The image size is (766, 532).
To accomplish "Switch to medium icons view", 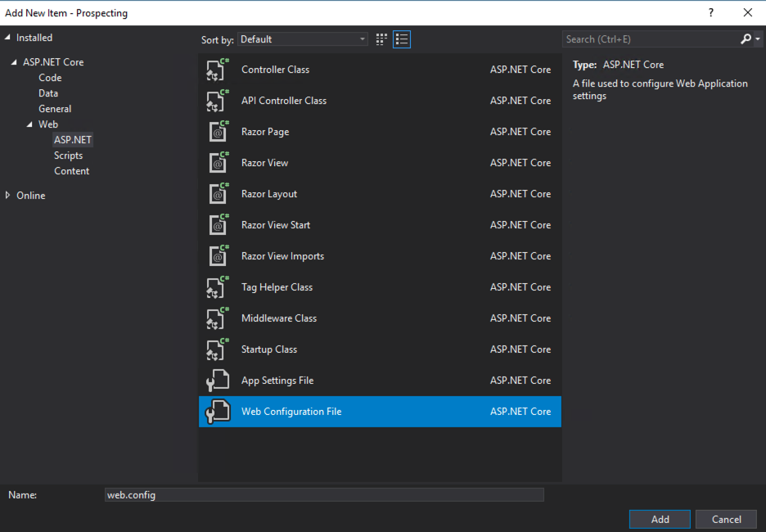I will click(x=381, y=38).
